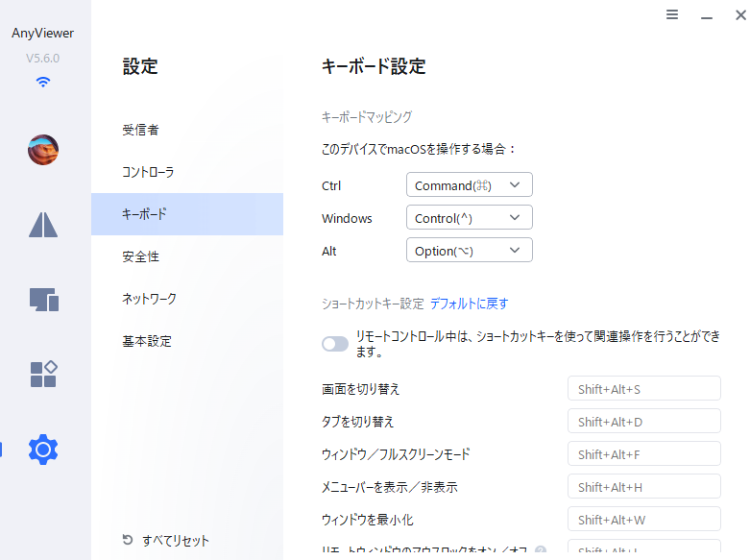Viewport: 750px width, 560px height.
Task: Close the AnyViewer window
Action: [740, 15]
